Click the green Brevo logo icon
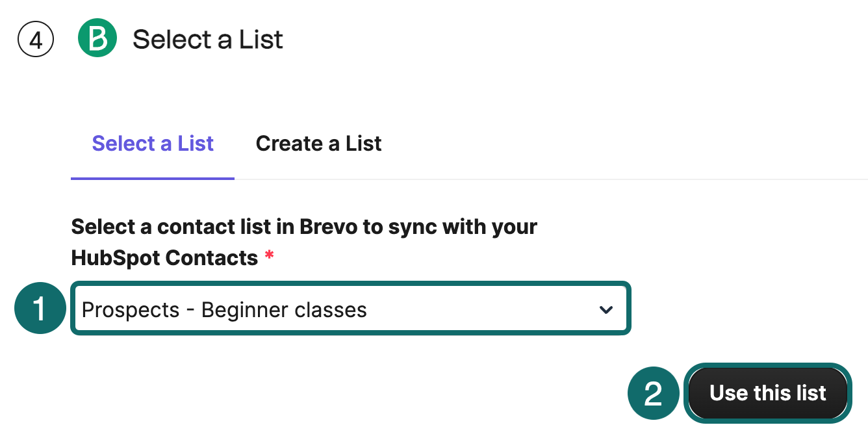The image size is (868, 438). (x=97, y=38)
